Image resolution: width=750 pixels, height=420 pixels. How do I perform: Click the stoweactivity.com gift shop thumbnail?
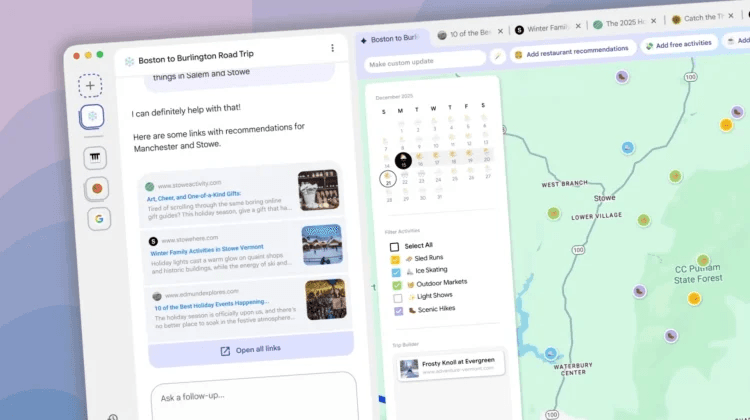pos(319,190)
